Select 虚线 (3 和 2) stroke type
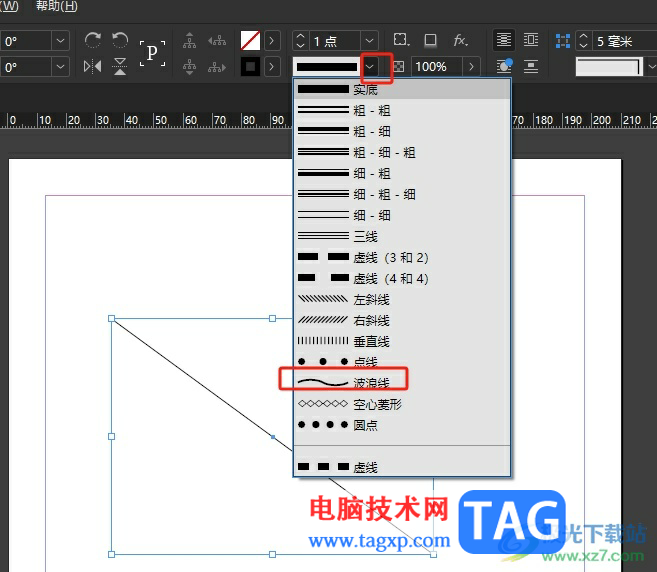This screenshot has height=572, width=657. [402, 257]
